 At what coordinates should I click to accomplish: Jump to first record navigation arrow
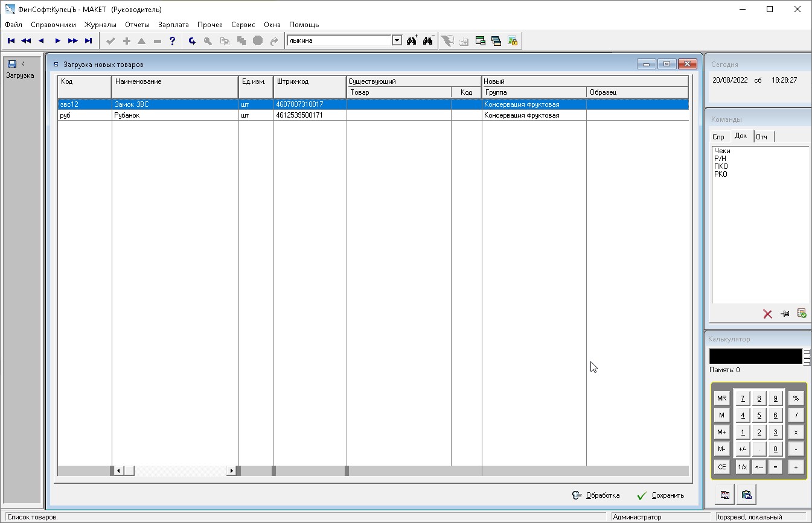click(11, 41)
